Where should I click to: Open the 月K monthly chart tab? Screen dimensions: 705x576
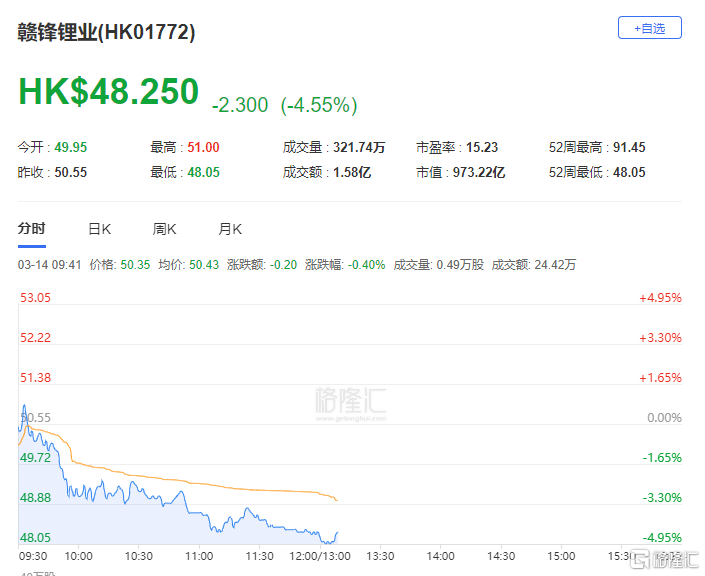pyautogui.click(x=230, y=229)
